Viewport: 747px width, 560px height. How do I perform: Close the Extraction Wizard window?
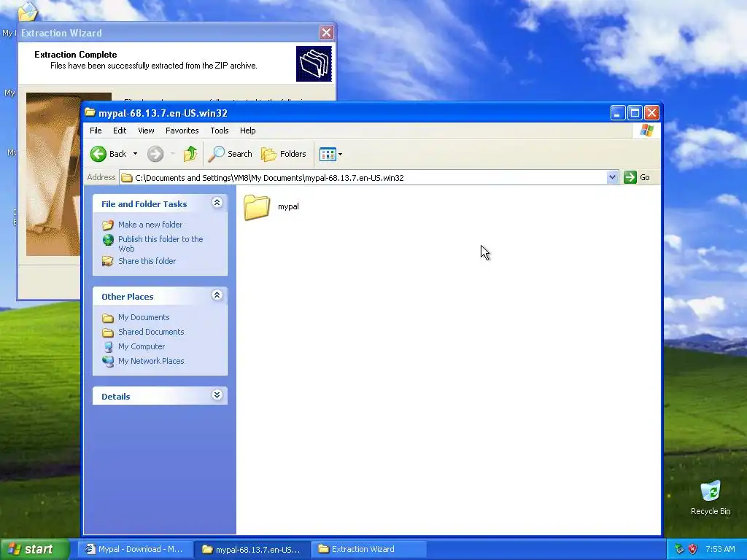(x=326, y=32)
